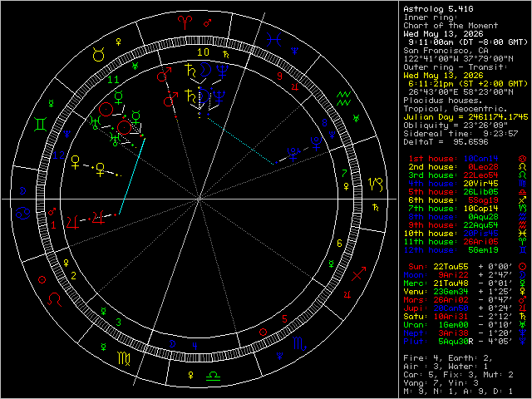Click the 'Car: 5, Fix: 3, Mut: 2' summary
This screenshot has height=399, width=532.
pyautogui.click(x=458, y=375)
